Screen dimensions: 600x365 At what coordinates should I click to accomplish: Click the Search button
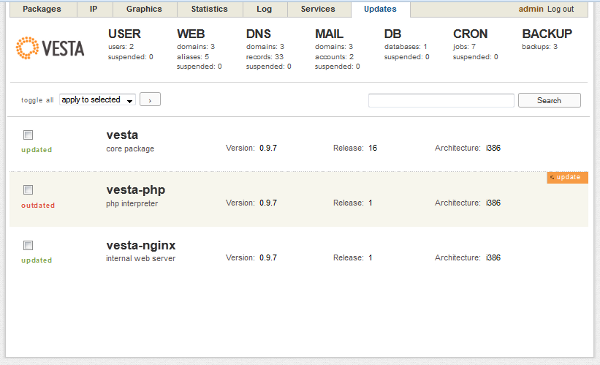click(549, 100)
